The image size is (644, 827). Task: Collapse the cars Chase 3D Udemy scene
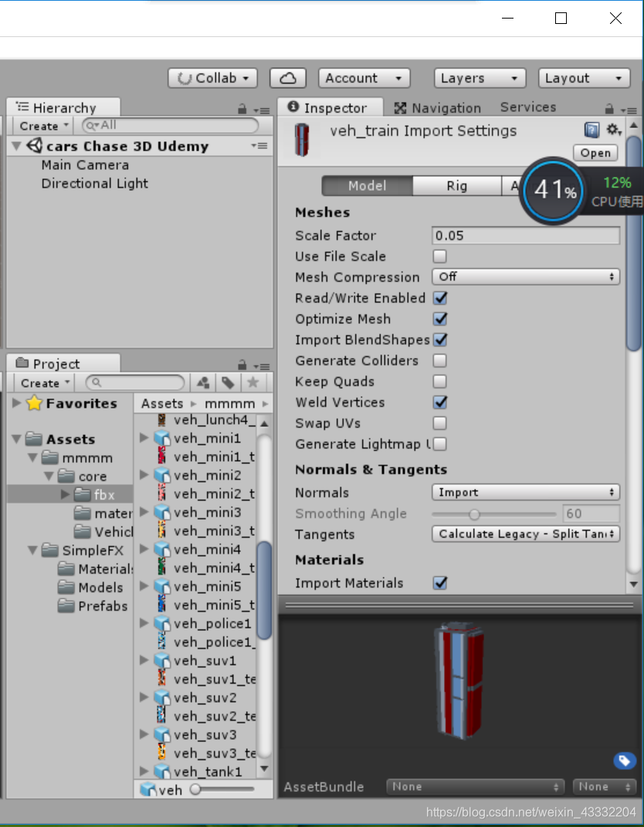click(x=16, y=146)
